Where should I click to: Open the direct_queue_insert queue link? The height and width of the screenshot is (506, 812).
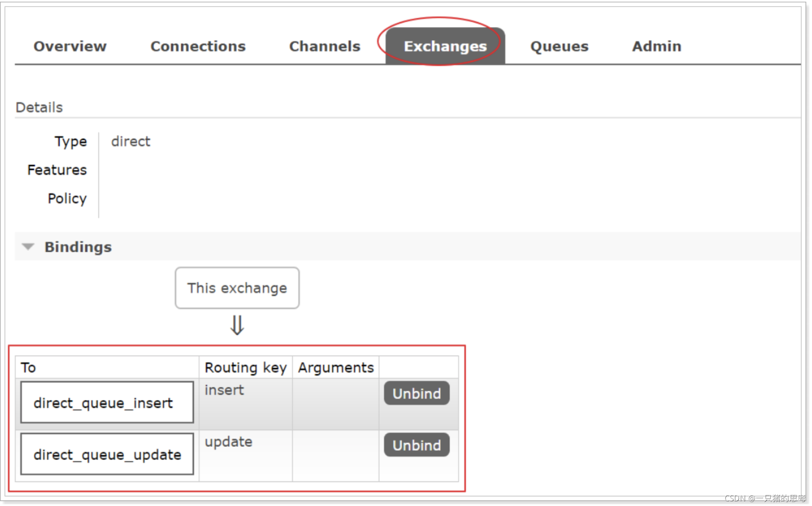(103, 403)
